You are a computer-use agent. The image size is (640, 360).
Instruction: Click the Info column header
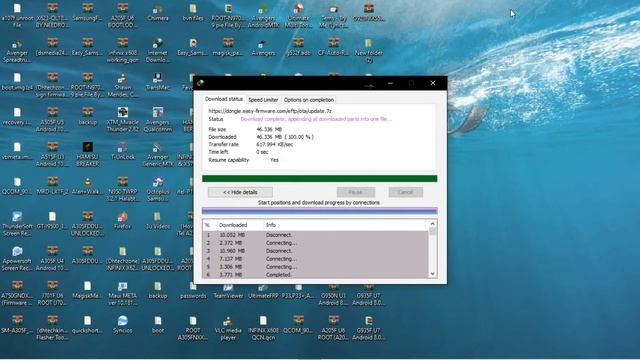pyautogui.click(x=271, y=225)
